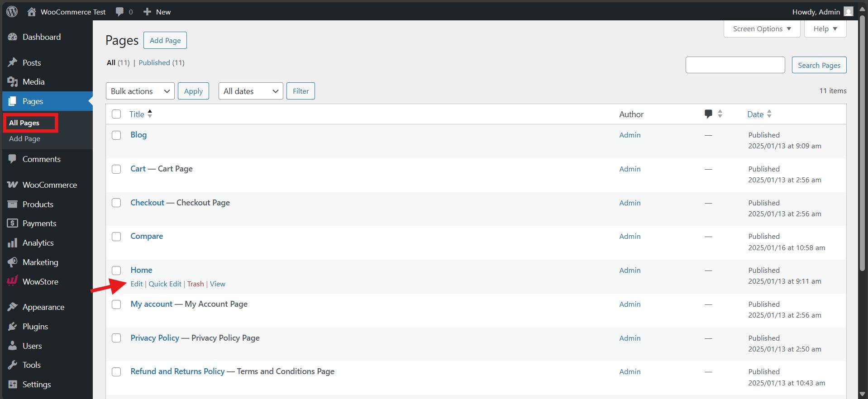Expand the Screen Options panel
The width and height of the screenshot is (868, 399).
(x=762, y=29)
